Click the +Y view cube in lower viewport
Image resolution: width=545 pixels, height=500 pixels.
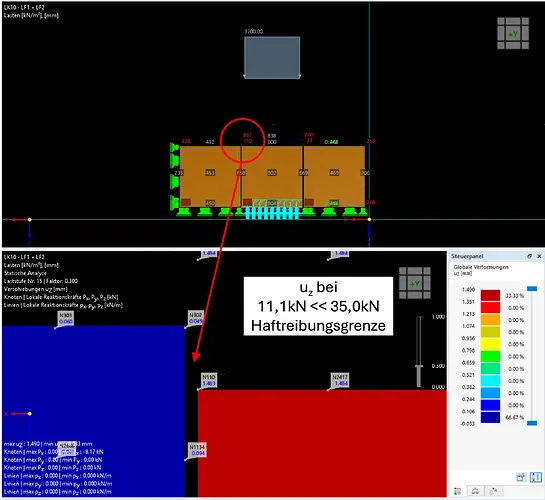(415, 283)
